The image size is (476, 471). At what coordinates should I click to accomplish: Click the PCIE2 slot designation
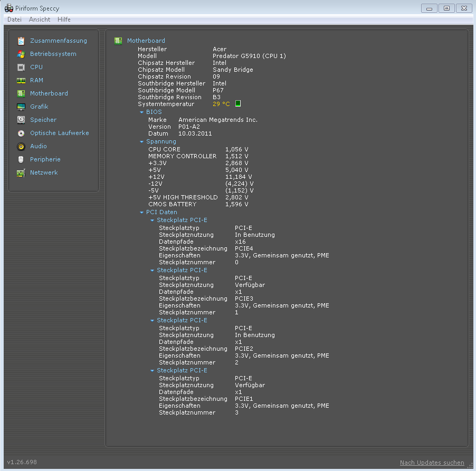[244, 349]
